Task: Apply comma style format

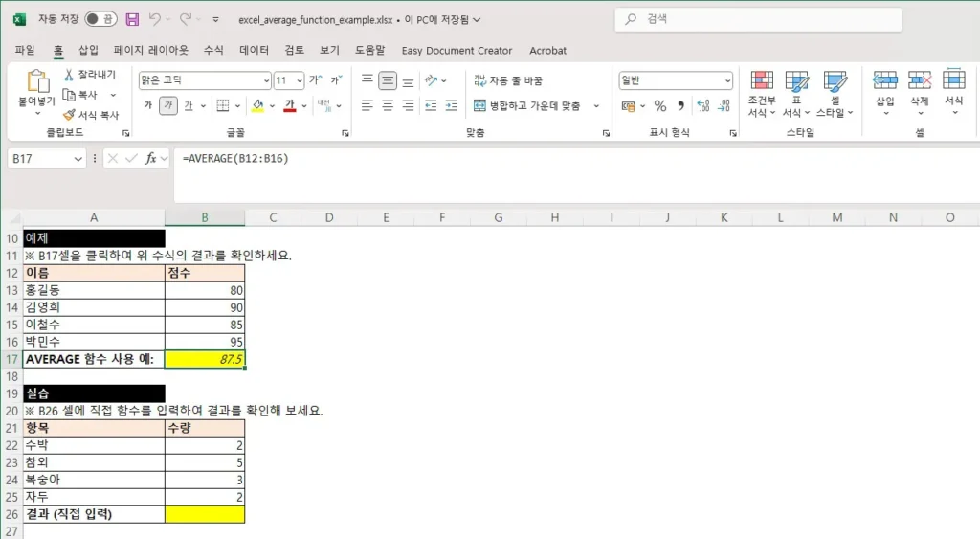Action: point(680,105)
